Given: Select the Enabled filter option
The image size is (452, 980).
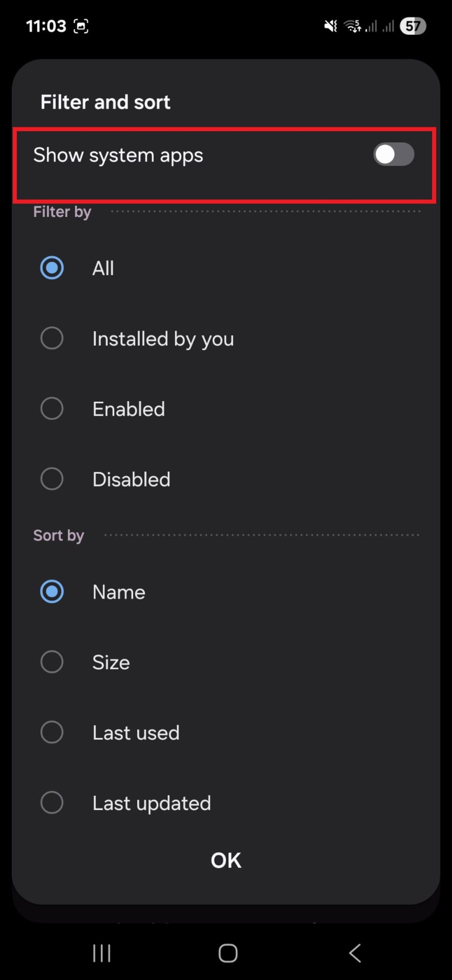Looking at the screenshot, I should [52, 409].
